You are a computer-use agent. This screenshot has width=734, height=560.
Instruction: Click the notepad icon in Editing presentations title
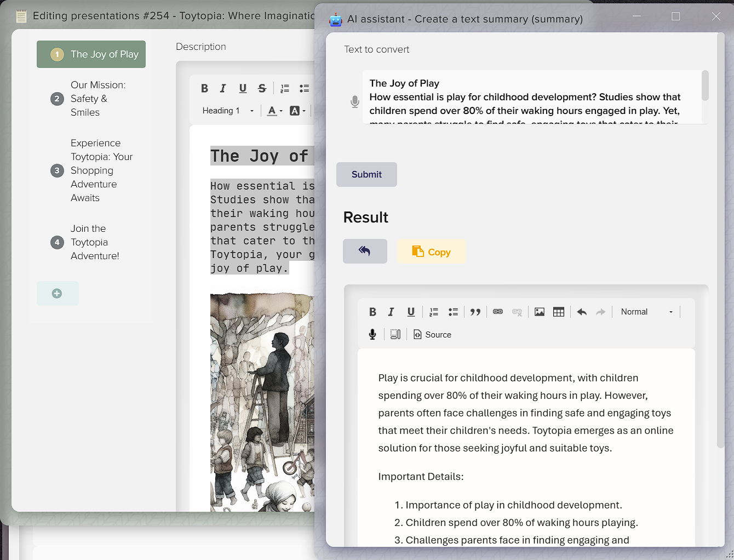tap(21, 16)
